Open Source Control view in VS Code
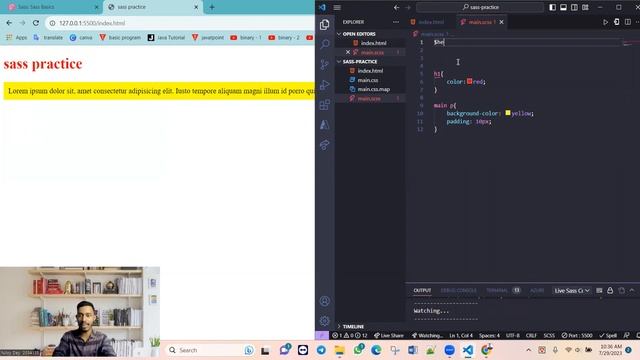Viewport: 640px width, 360px height. coord(324,64)
